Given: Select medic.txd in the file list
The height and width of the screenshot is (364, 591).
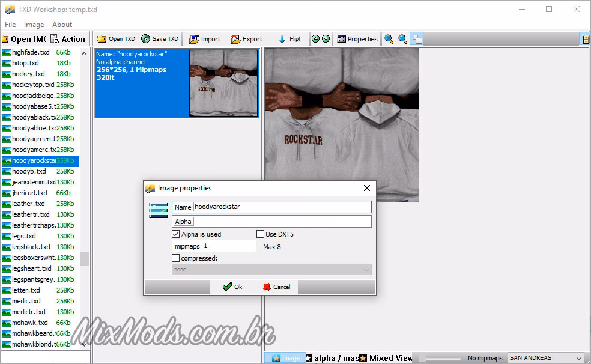Looking at the screenshot, I should [40, 301].
